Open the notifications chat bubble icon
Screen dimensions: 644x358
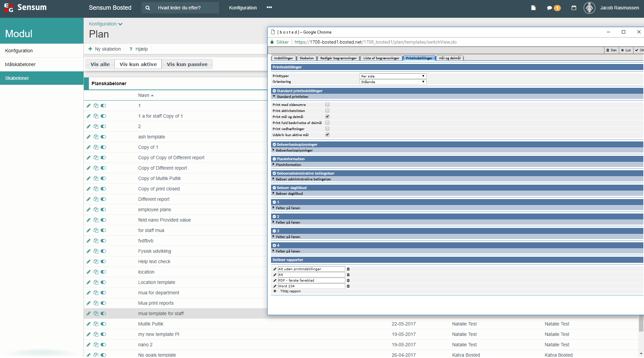pos(549,8)
